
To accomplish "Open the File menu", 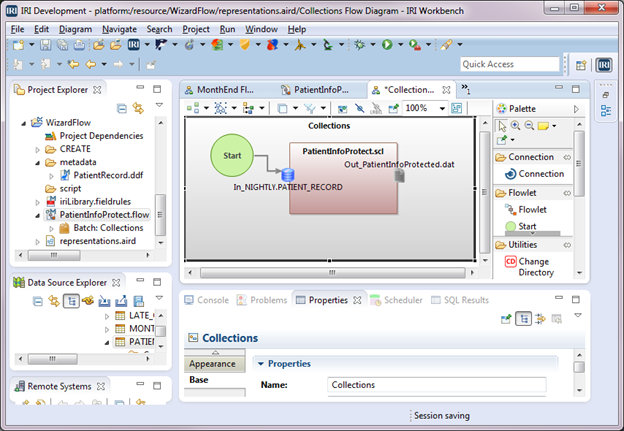I will point(17,29).
